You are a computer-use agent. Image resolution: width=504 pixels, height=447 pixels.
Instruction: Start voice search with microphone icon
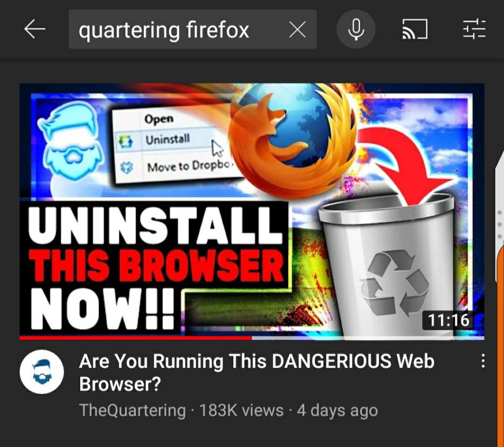(356, 29)
